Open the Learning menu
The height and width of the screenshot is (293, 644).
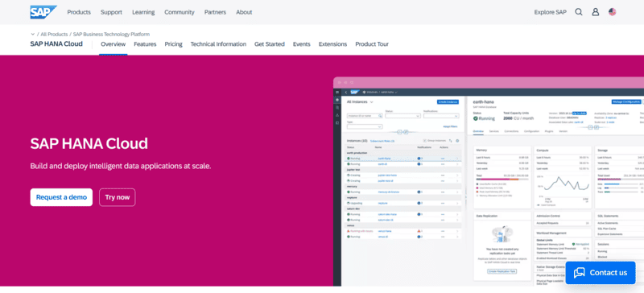(143, 12)
